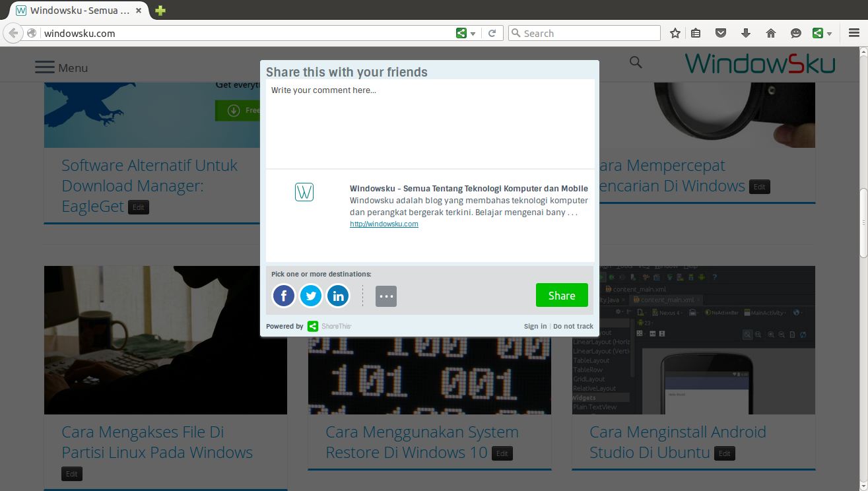Write a comment in the share box
Viewport: 868px width, 491px height.
coord(430,123)
